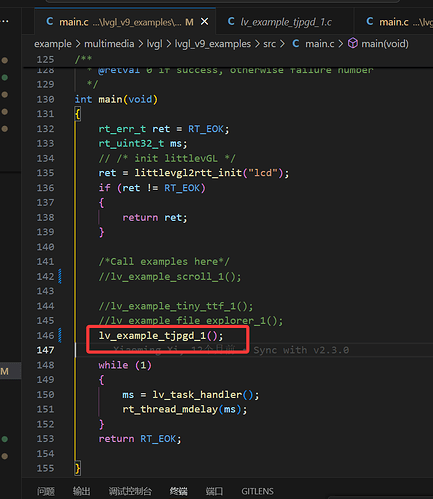Open the 输出 (Output) panel tab

pyautogui.click(x=82, y=491)
